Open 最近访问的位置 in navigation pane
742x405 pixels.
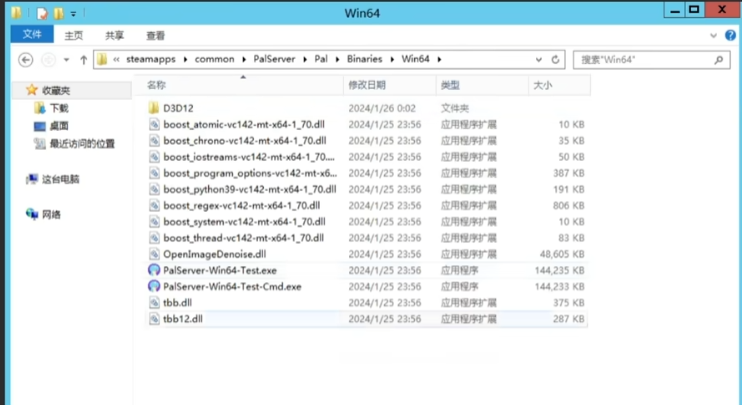click(x=82, y=144)
